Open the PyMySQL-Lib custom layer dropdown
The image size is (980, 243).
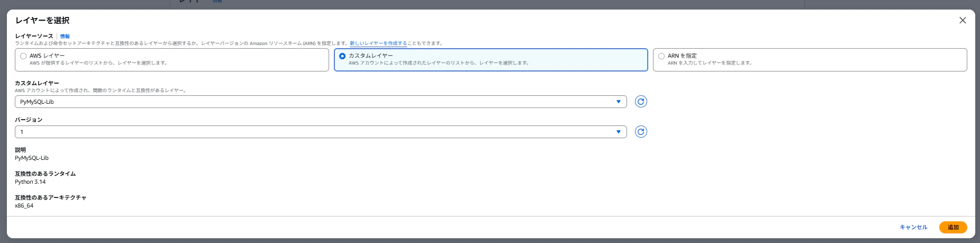tap(321, 102)
